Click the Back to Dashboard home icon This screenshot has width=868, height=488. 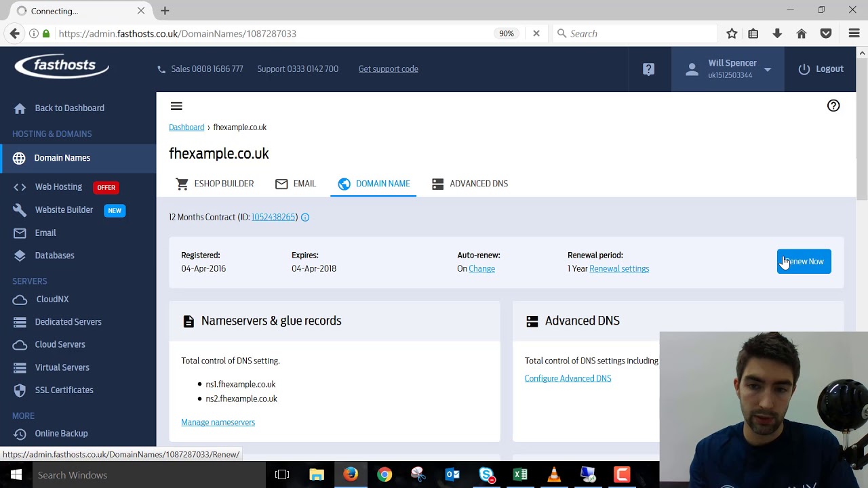[x=20, y=108]
